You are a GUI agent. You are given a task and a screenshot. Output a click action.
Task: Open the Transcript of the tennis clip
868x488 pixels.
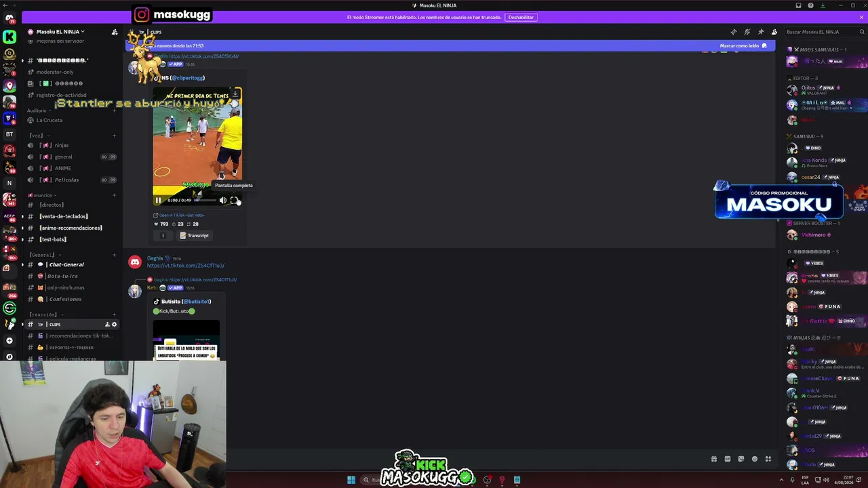tap(195, 235)
